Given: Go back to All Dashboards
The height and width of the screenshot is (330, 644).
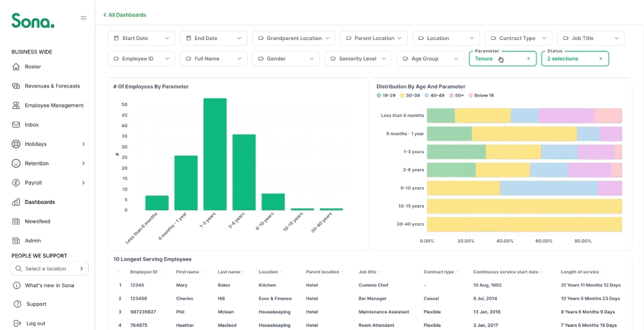Looking at the screenshot, I should point(124,15).
